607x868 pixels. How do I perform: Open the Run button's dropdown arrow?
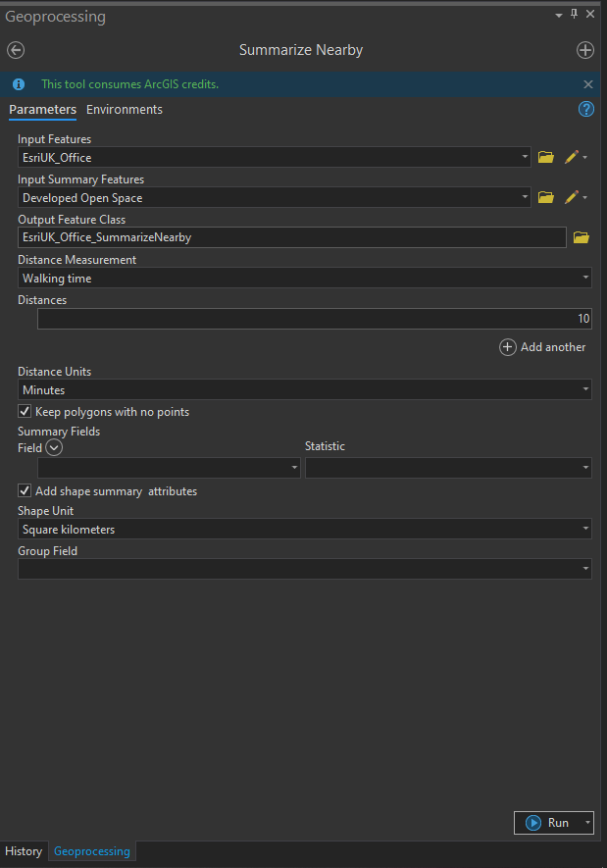pyautogui.click(x=587, y=823)
